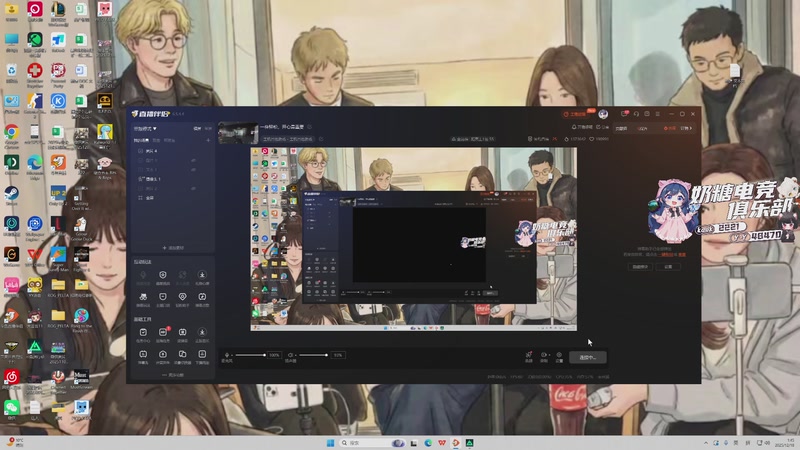The image size is (800, 450).
Task: Click the microphone volume percentage field
Action: 274,355
